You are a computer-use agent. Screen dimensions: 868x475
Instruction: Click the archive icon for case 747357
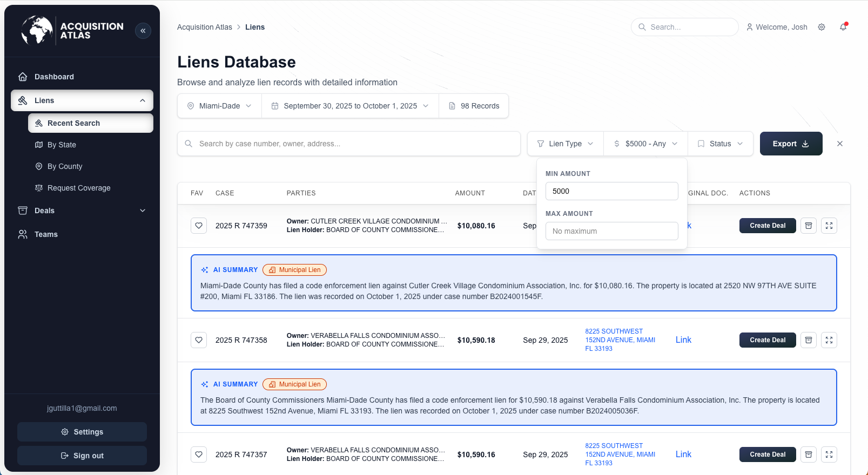coord(809,454)
